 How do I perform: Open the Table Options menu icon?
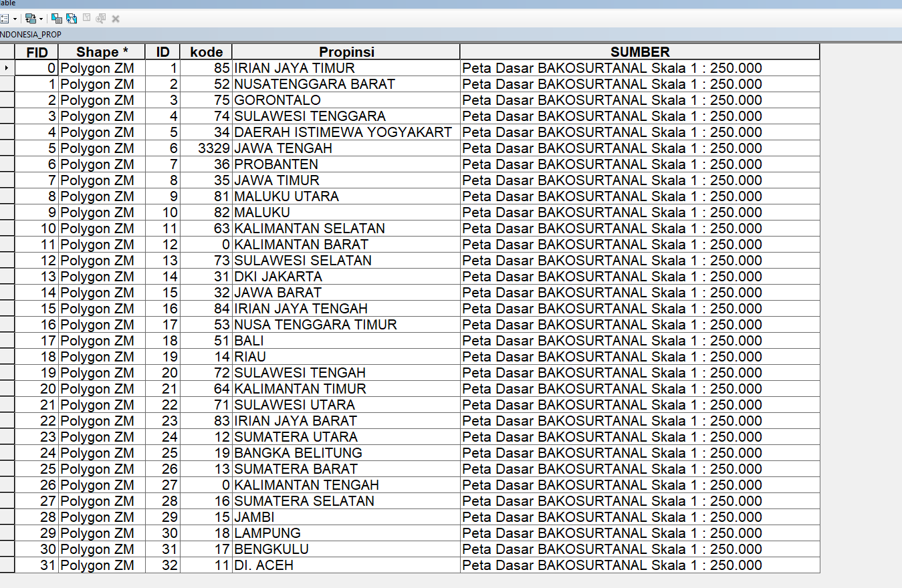[x=4, y=19]
